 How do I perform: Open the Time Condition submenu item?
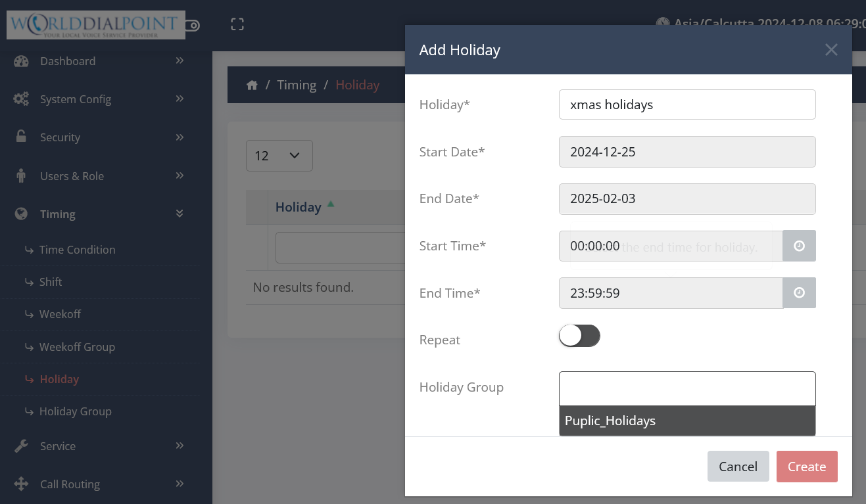[x=77, y=250]
